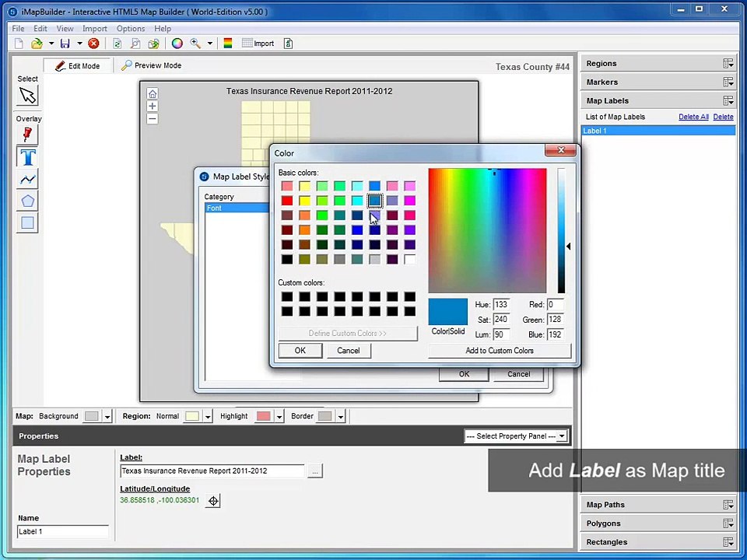Open Region Normal color dropdown arrow
Screen dimensions: 747x560
click(208, 417)
